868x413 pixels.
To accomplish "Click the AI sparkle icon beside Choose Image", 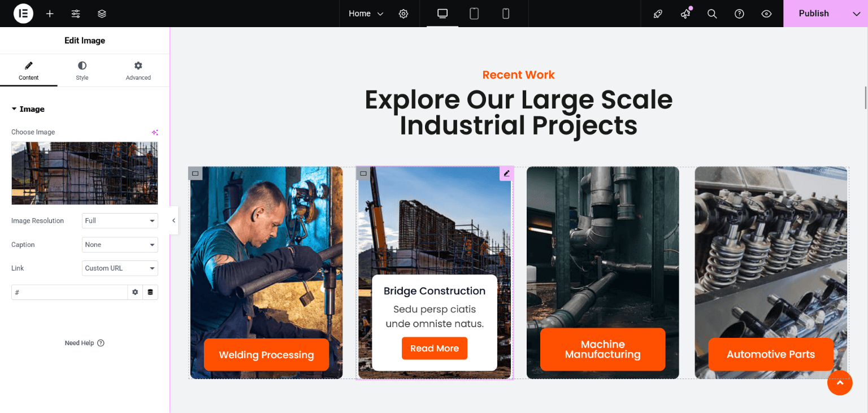I will tap(155, 132).
